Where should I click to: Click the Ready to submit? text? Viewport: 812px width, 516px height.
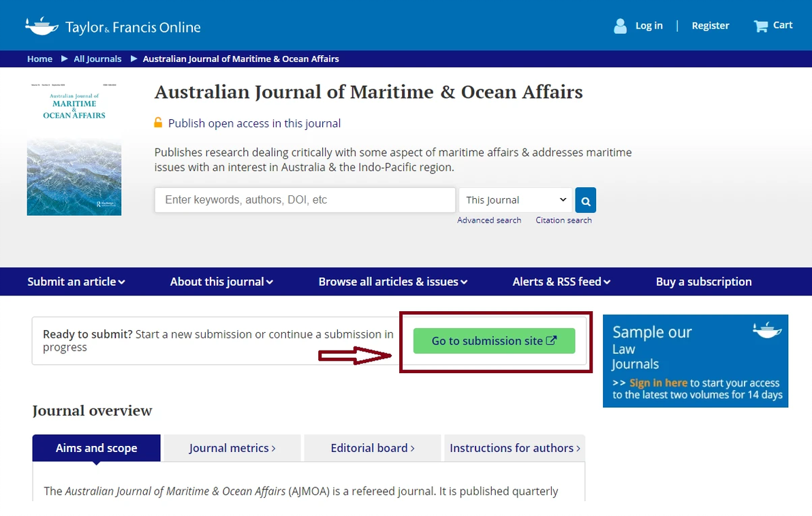87,334
